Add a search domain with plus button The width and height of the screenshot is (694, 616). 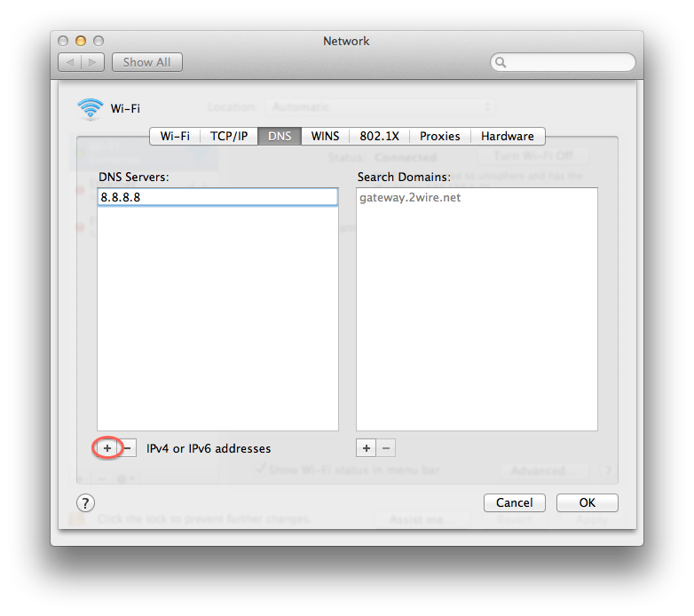366,448
